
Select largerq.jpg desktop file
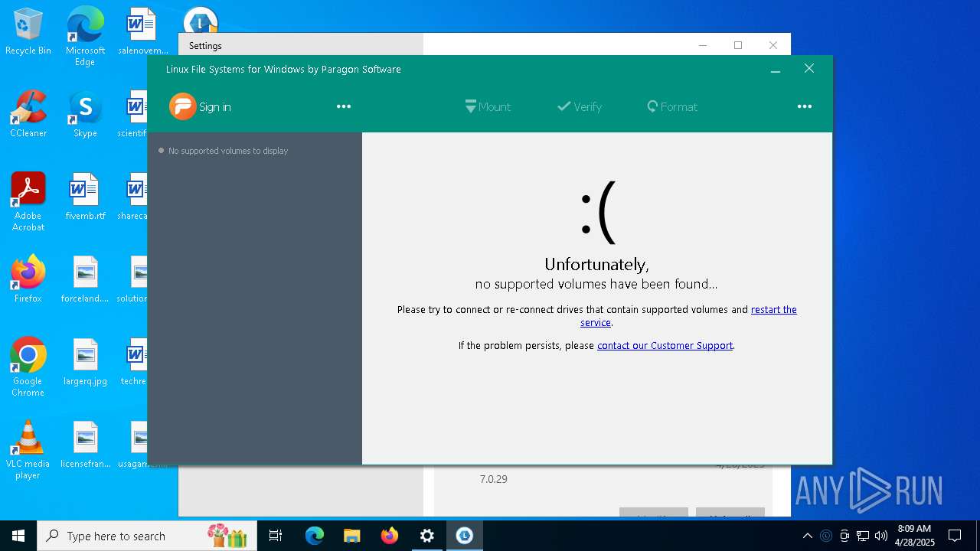[x=85, y=362]
